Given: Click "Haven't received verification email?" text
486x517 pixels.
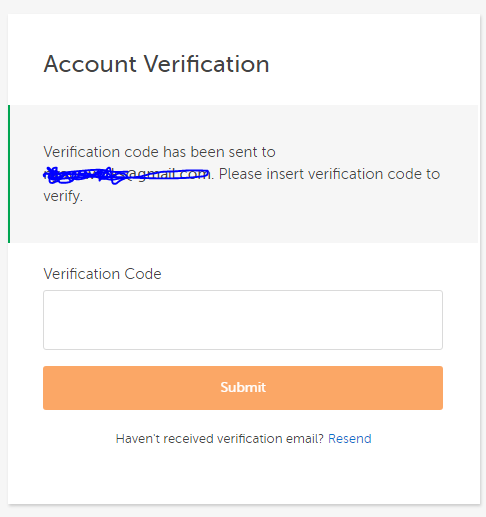Looking at the screenshot, I should tap(220, 439).
